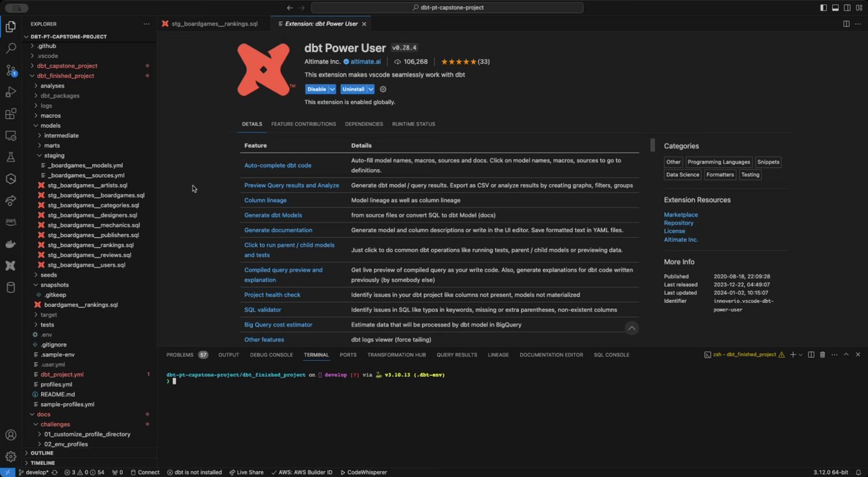Select the Programming Languages category tag

(718, 162)
